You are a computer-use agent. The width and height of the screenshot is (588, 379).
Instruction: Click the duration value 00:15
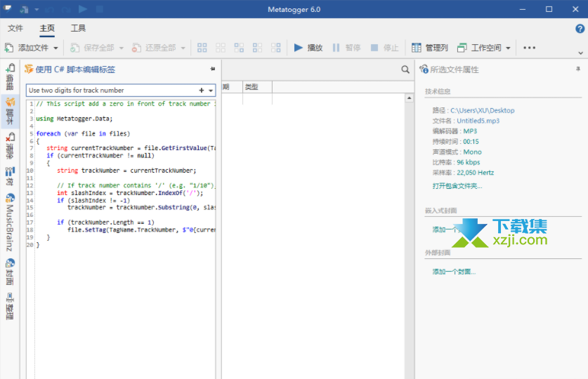(x=471, y=142)
